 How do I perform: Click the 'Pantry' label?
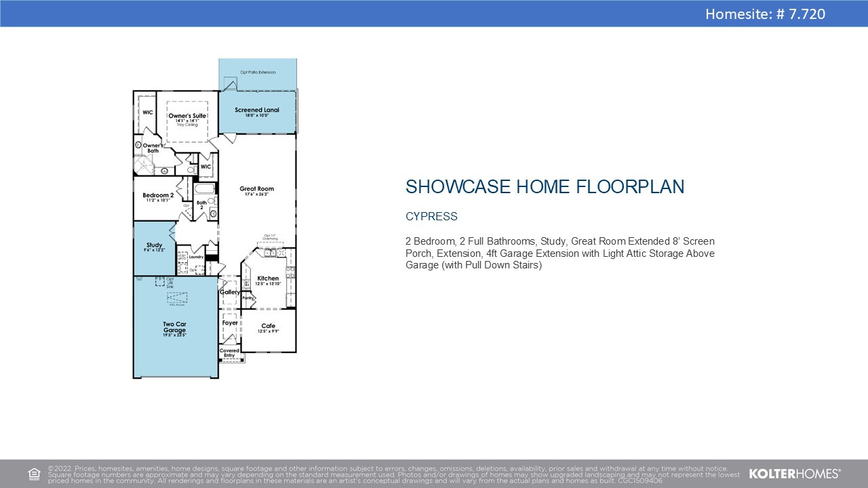point(248,298)
